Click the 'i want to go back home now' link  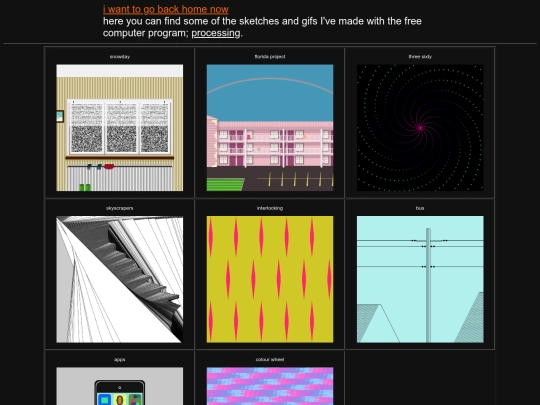coord(166,9)
